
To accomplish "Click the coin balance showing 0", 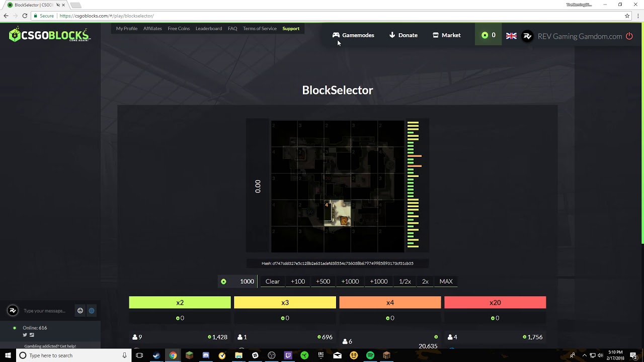I will 489,35.
